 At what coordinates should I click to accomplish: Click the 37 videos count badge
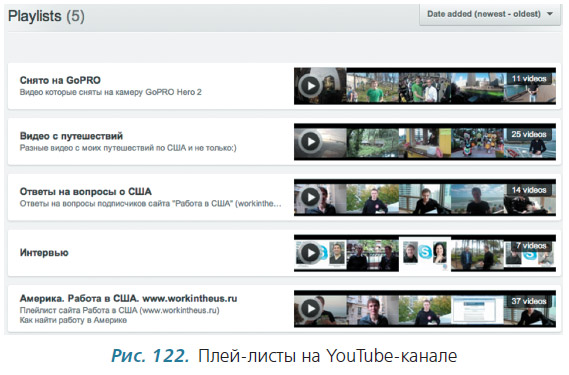pos(529,301)
